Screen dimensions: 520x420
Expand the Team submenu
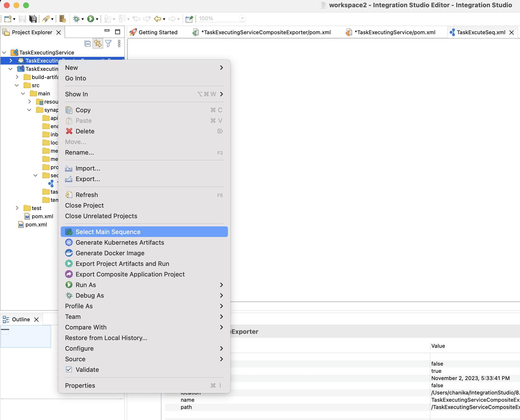click(144, 317)
